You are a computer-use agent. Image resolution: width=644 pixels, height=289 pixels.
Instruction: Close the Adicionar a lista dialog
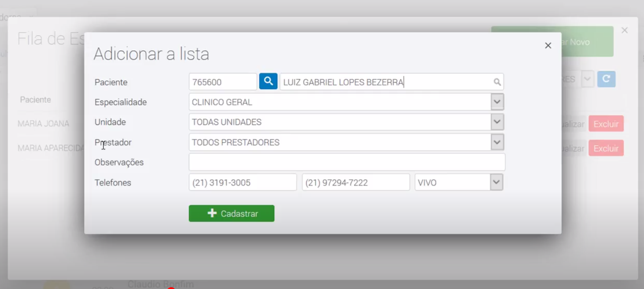point(548,45)
